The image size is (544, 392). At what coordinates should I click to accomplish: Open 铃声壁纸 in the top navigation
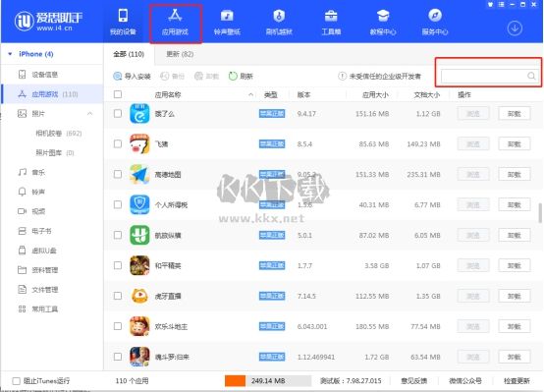click(227, 23)
